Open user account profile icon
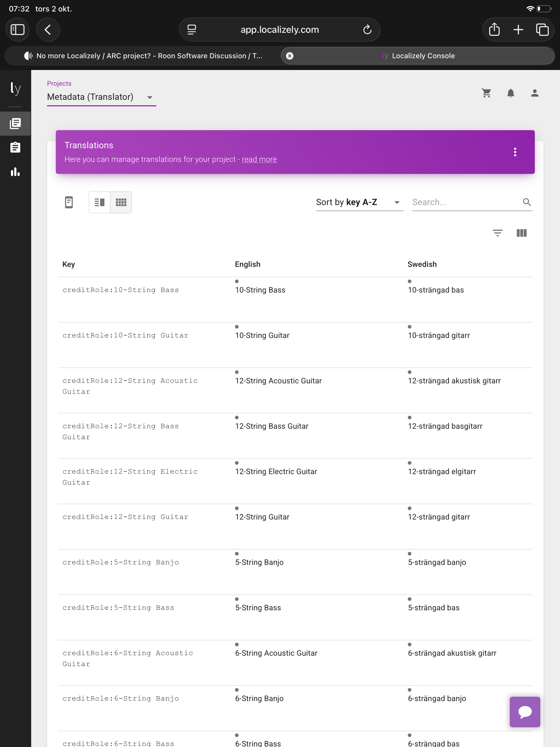The image size is (560, 747). click(x=534, y=93)
